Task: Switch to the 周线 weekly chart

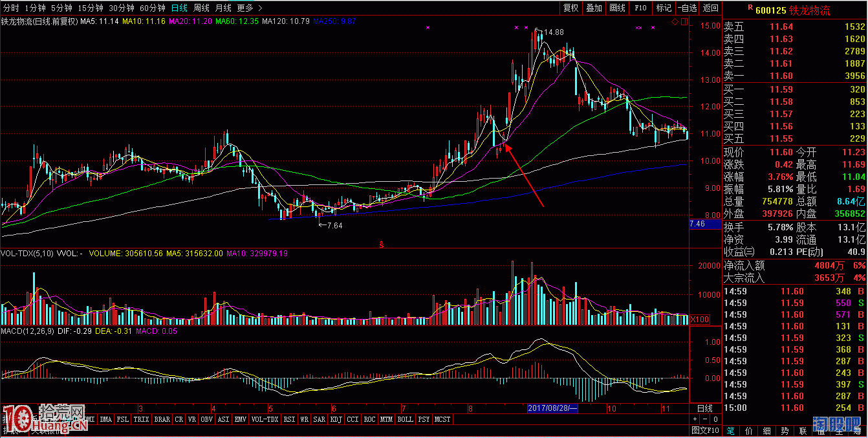Action: click(201, 8)
